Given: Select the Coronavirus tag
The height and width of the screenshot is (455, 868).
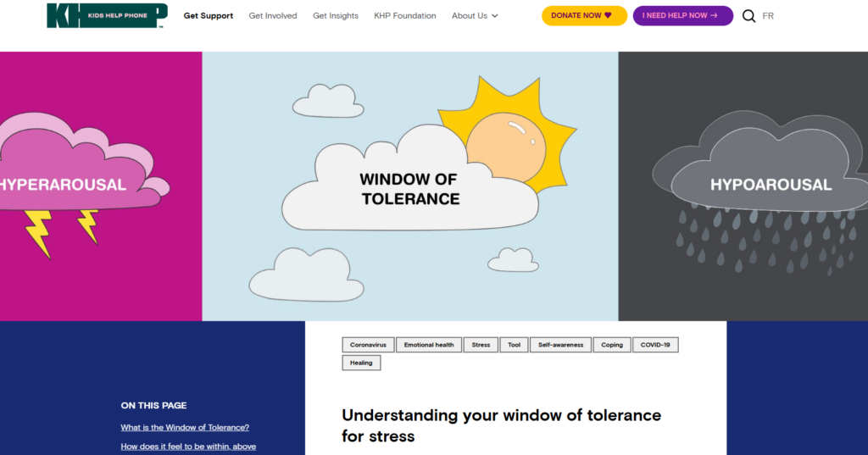Looking at the screenshot, I should tap(368, 345).
